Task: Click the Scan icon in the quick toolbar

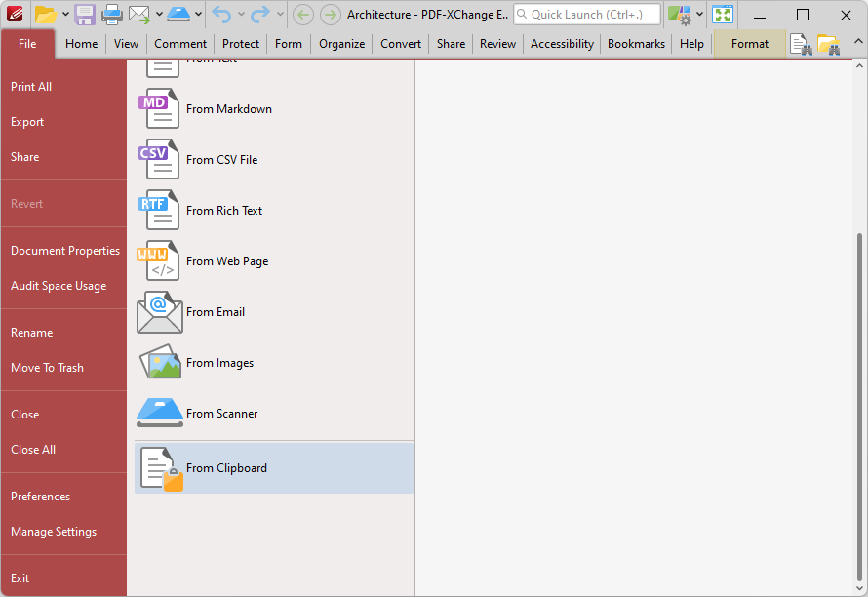Action: tap(178, 15)
